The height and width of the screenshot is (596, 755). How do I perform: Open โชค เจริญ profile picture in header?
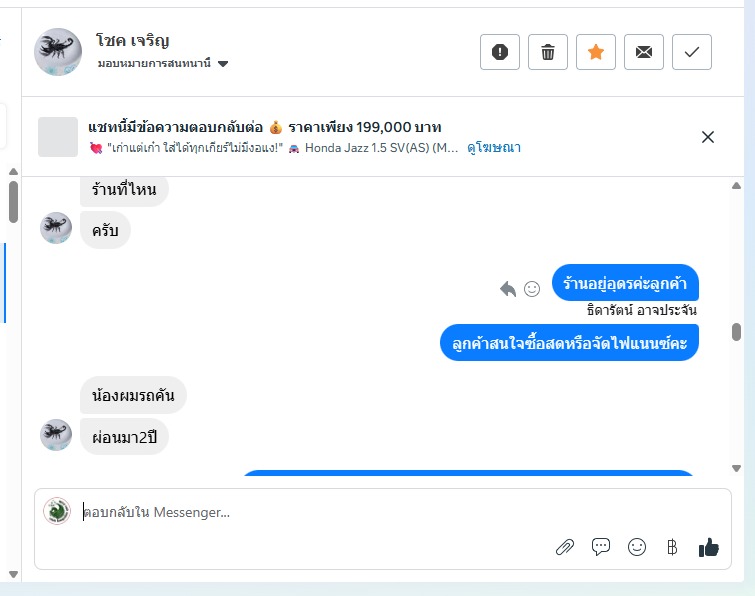click(58, 52)
